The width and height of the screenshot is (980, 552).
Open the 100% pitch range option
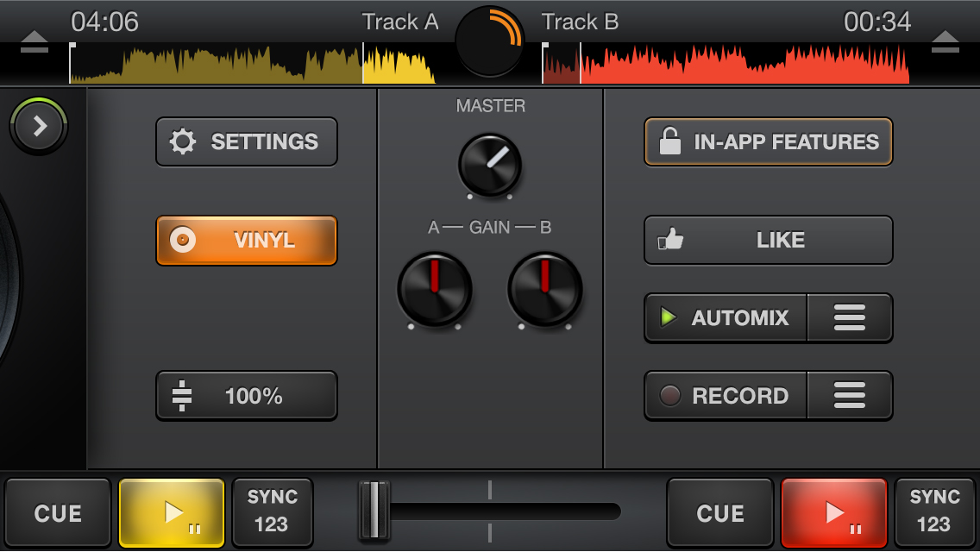(246, 396)
